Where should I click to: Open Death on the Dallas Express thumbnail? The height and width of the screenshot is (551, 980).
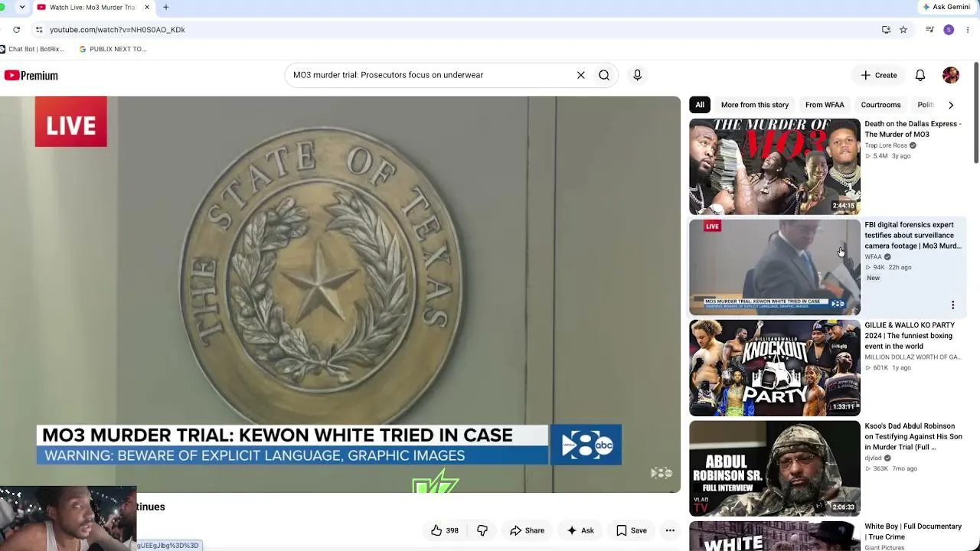tap(775, 167)
